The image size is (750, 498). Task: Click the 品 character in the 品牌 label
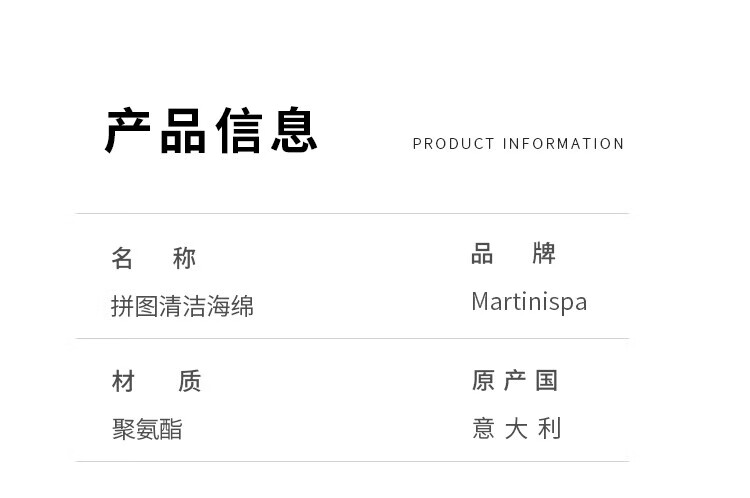[x=483, y=254]
